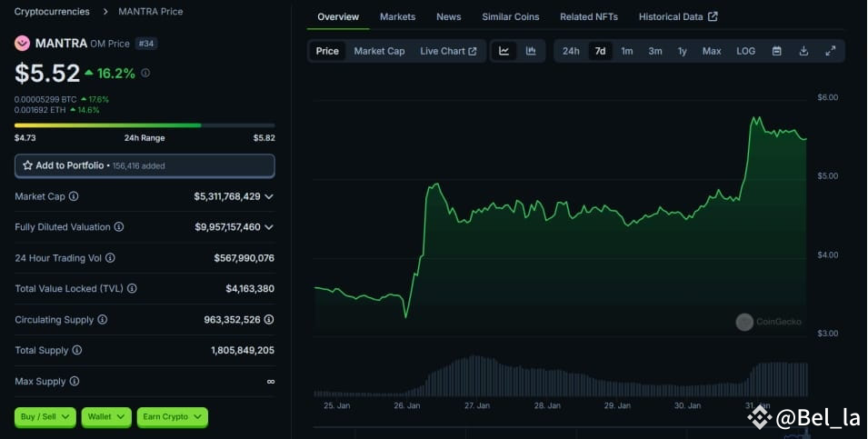Click the Circulating Supply label info icon

click(103, 319)
